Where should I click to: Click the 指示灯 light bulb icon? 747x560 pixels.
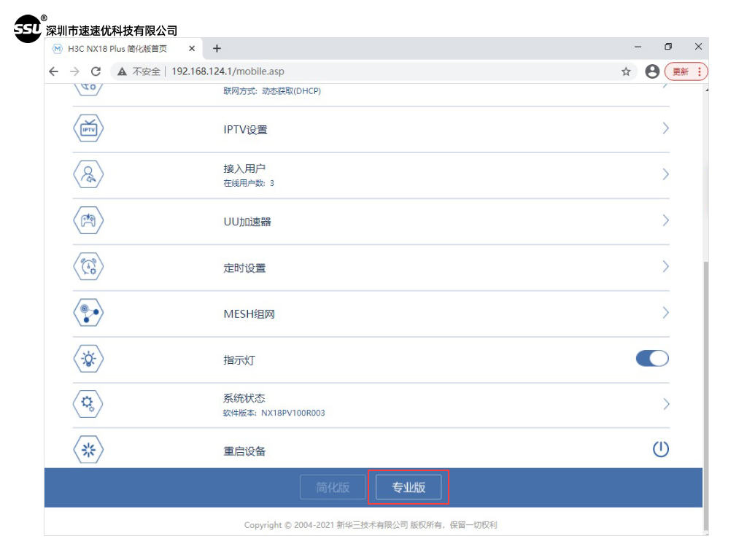click(88, 359)
